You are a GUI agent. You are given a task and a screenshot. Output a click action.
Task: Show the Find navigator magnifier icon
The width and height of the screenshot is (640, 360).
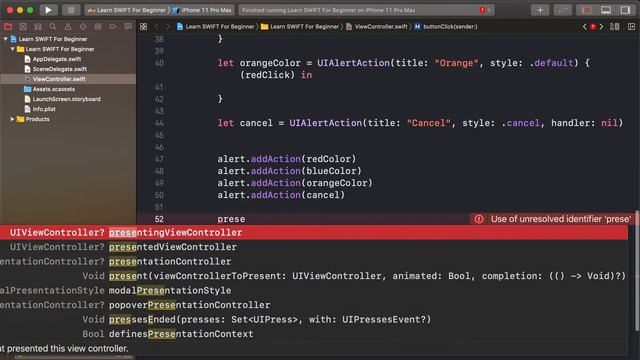tap(53, 27)
